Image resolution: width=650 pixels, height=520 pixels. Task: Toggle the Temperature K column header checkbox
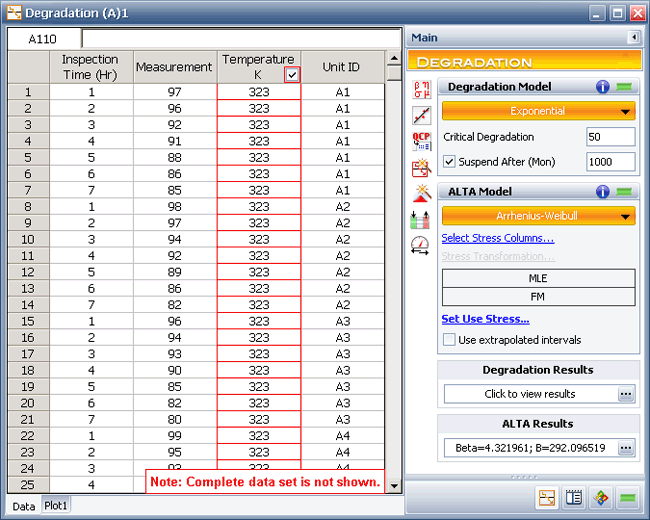coord(291,75)
